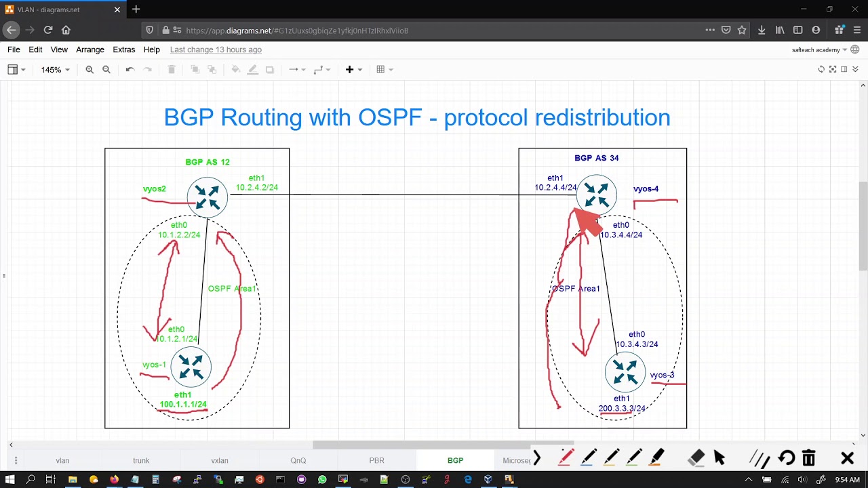This screenshot has height=488, width=868.
Task: Switch to the vlan page tab
Action: 62,460
